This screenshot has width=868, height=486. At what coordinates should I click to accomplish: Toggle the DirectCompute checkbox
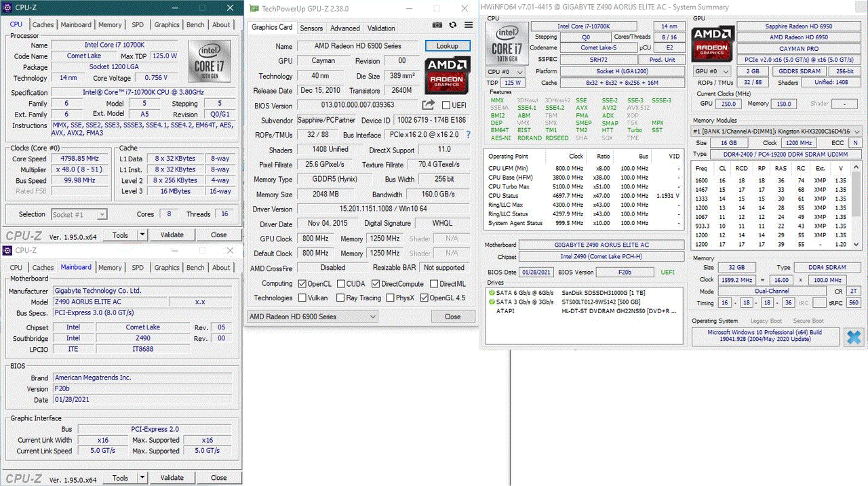coord(376,283)
